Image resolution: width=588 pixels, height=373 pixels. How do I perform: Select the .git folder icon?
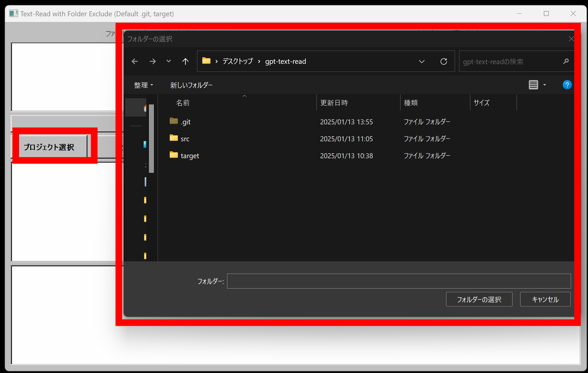[174, 121]
